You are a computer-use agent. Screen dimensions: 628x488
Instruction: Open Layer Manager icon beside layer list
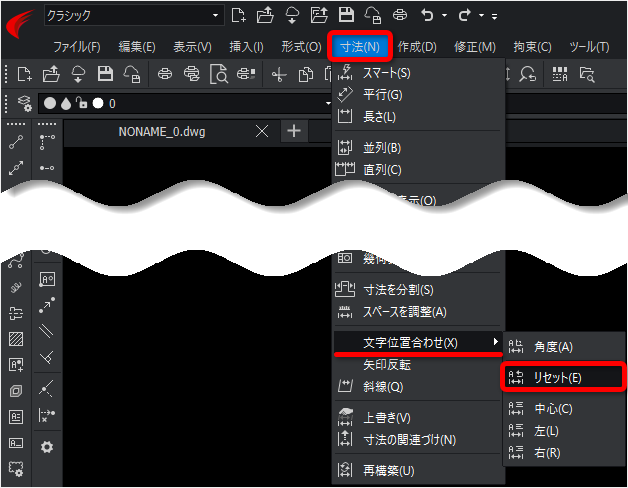24,103
